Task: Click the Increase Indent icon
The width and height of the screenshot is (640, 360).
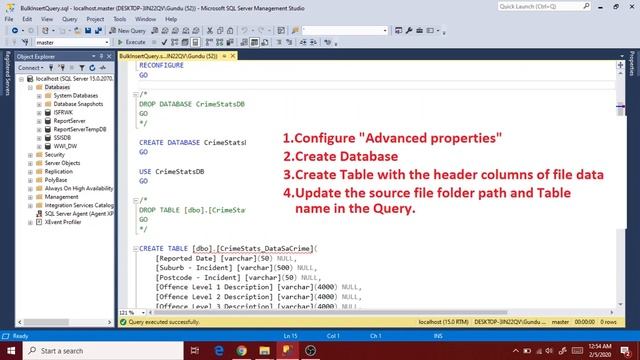Action: pyautogui.click(x=313, y=42)
